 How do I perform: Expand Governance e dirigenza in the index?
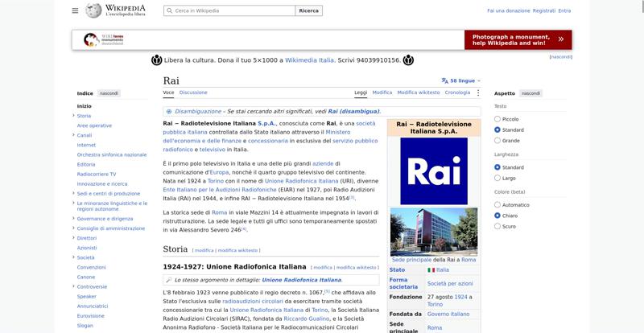pyautogui.click(x=73, y=219)
